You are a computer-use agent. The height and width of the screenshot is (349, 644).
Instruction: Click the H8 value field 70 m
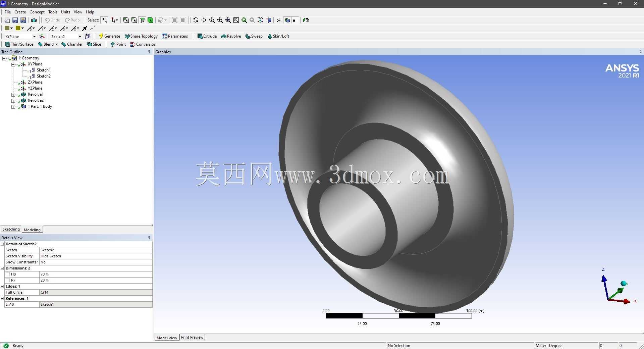pos(96,274)
